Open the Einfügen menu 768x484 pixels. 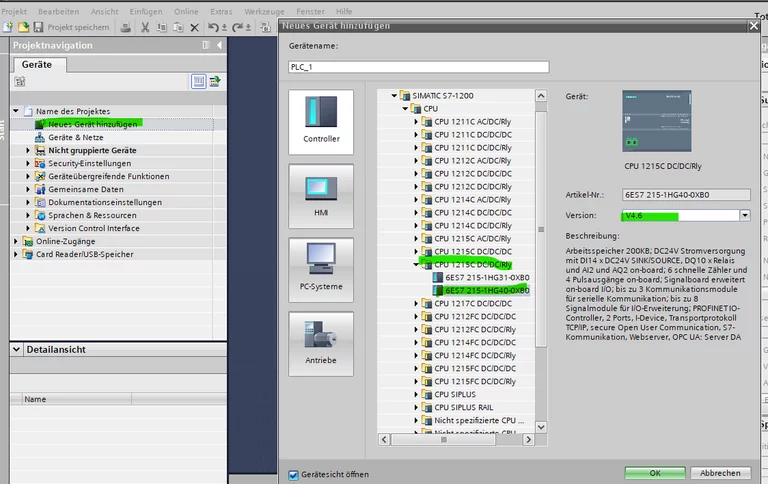click(x=146, y=11)
